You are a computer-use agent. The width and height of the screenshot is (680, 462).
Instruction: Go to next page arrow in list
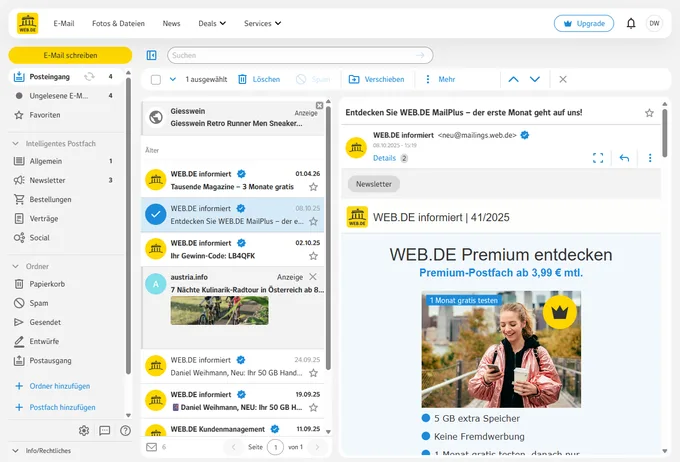[317, 447]
